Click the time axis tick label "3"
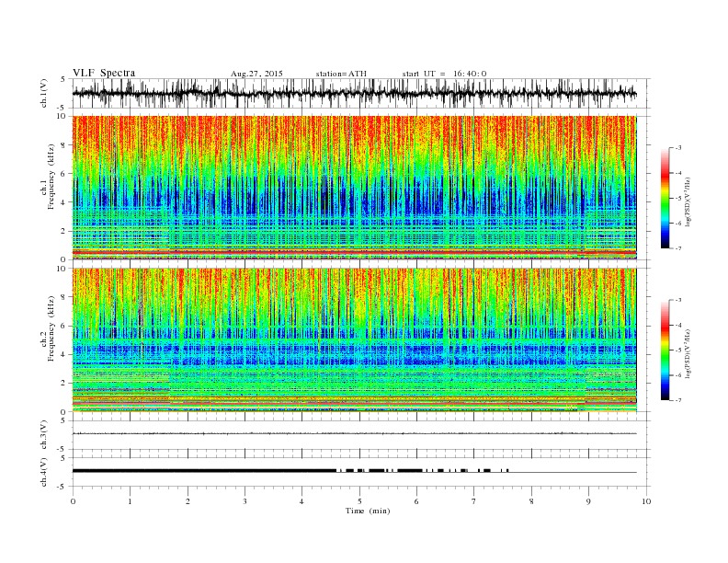The height and width of the screenshot is (563, 728). point(245,501)
